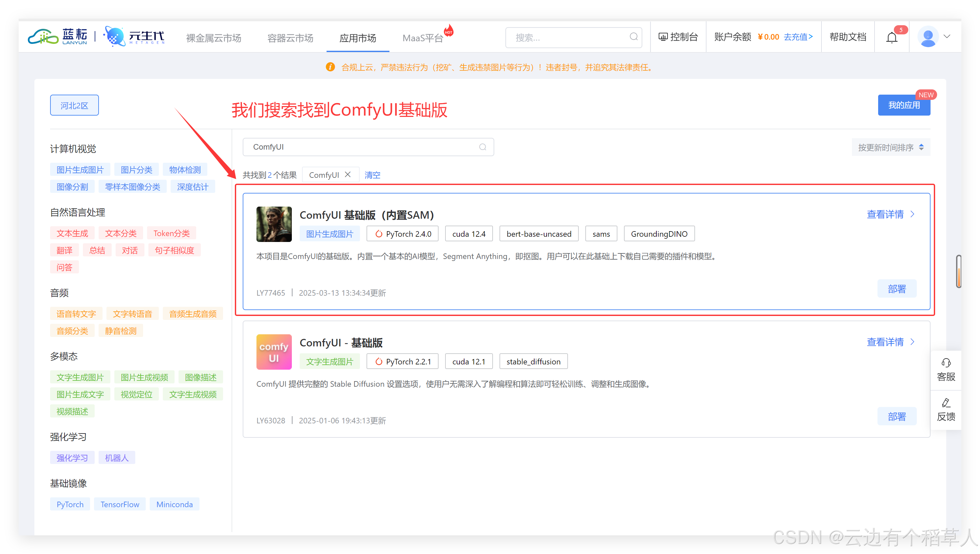Click the notification bell icon
Viewport: 980px width, 554px height.
pos(892,37)
